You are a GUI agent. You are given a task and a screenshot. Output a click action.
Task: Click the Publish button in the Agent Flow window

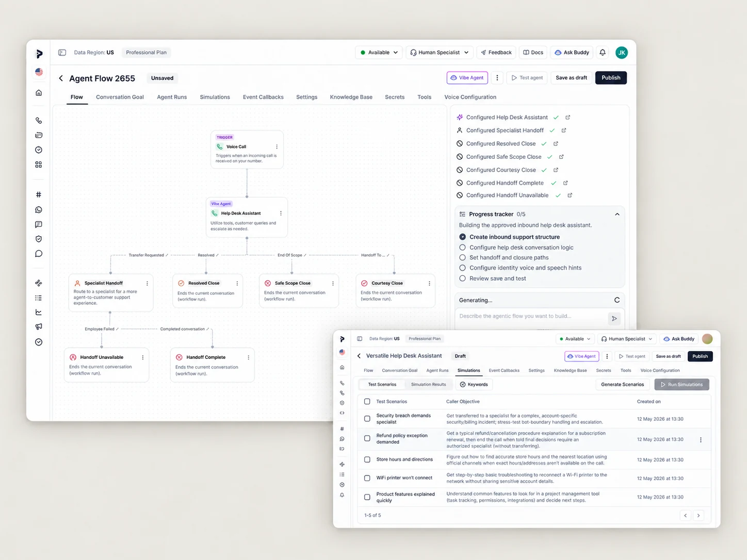(611, 78)
